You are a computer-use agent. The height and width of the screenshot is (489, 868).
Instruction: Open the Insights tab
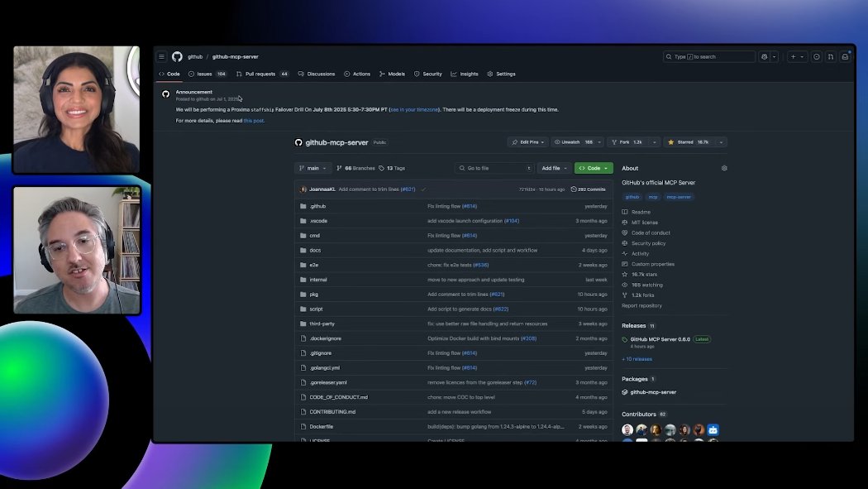coord(465,74)
